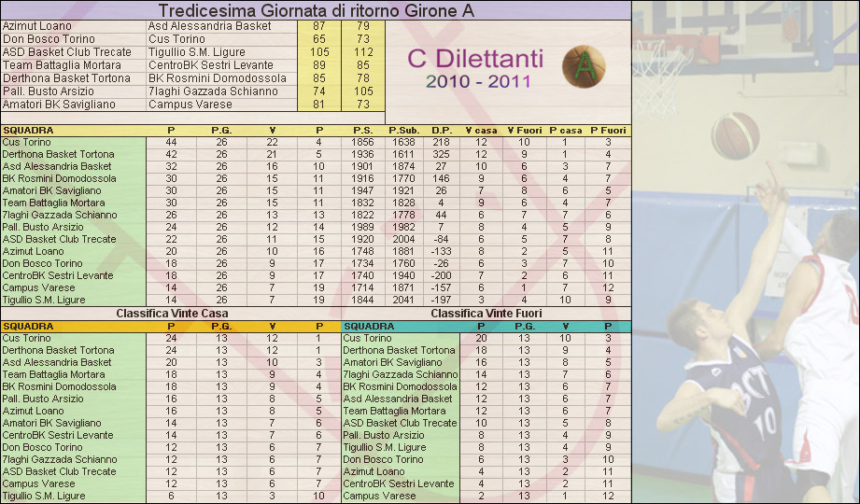Select Tigullio S.M. Ligure's score of 112
This screenshot has height=504, width=860.
362,52
